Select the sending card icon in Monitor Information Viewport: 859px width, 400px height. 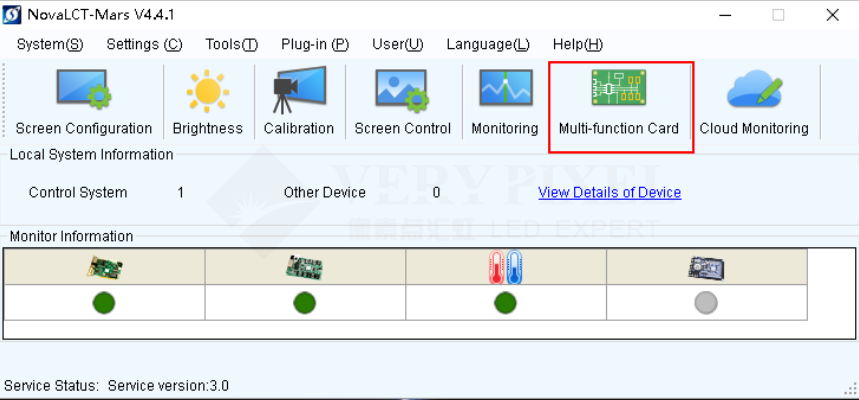pyautogui.click(x=104, y=267)
